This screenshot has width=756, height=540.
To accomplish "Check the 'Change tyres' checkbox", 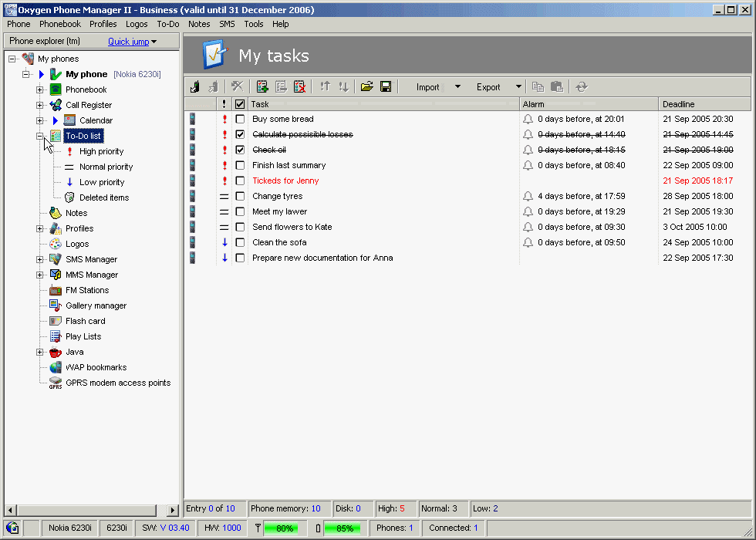I will coord(240,196).
